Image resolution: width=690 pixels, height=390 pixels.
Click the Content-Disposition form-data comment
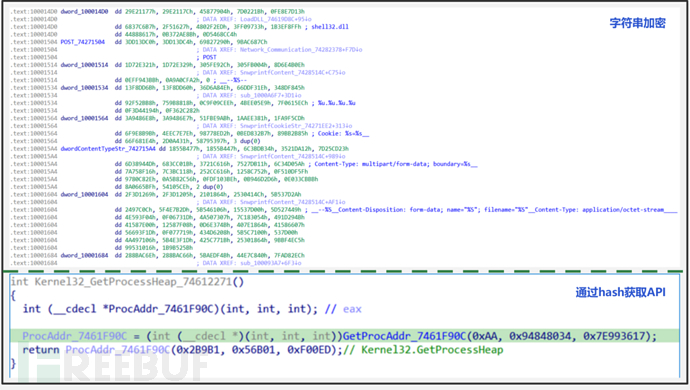[x=494, y=210]
